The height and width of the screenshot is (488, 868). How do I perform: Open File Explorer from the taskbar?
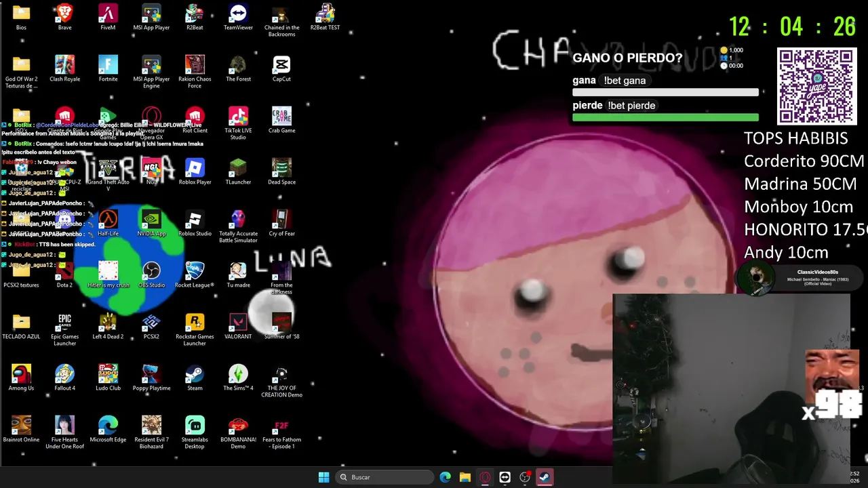465,477
